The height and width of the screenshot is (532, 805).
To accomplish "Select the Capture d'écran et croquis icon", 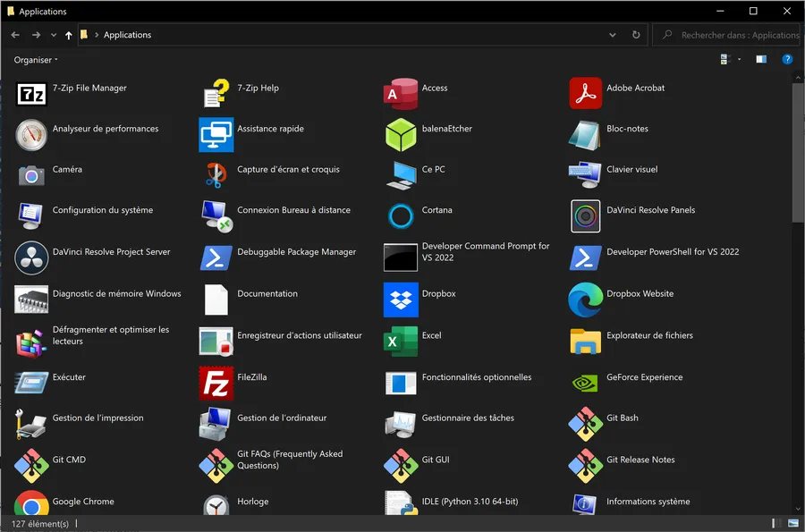I will (216, 175).
